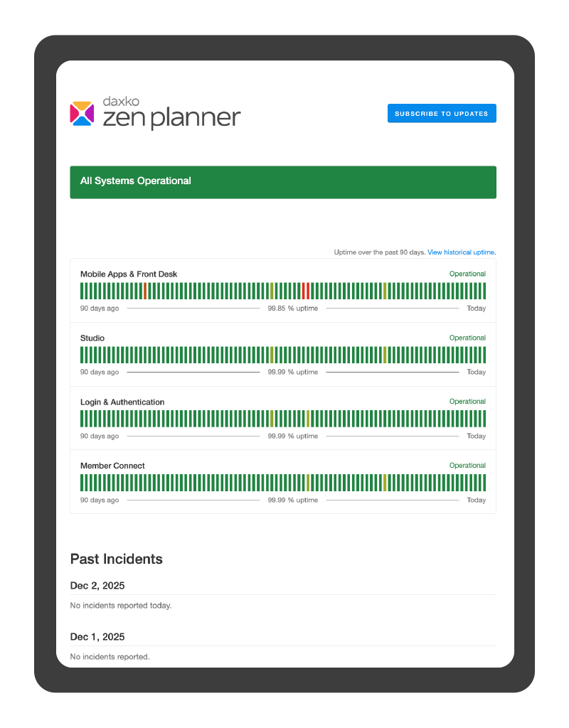Screen dimensions: 569x728
Task: Expand the Mobile Apps & Front Desk section
Action: click(x=129, y=274)
